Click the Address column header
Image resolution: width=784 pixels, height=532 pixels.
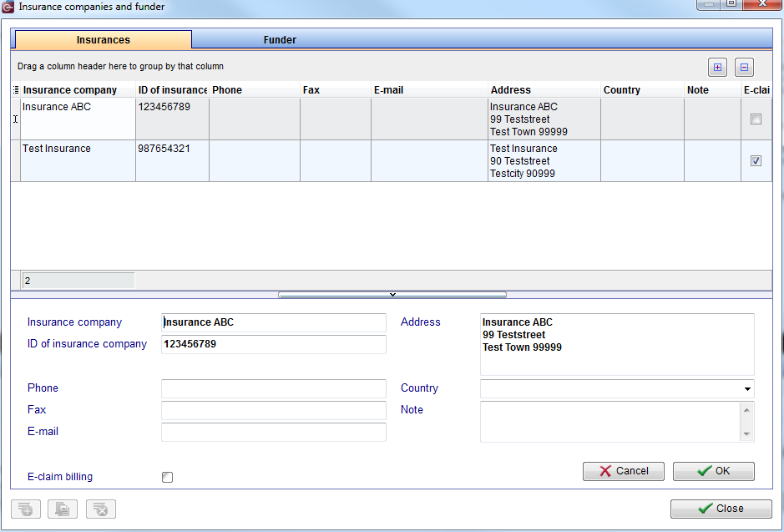point(544,90)
